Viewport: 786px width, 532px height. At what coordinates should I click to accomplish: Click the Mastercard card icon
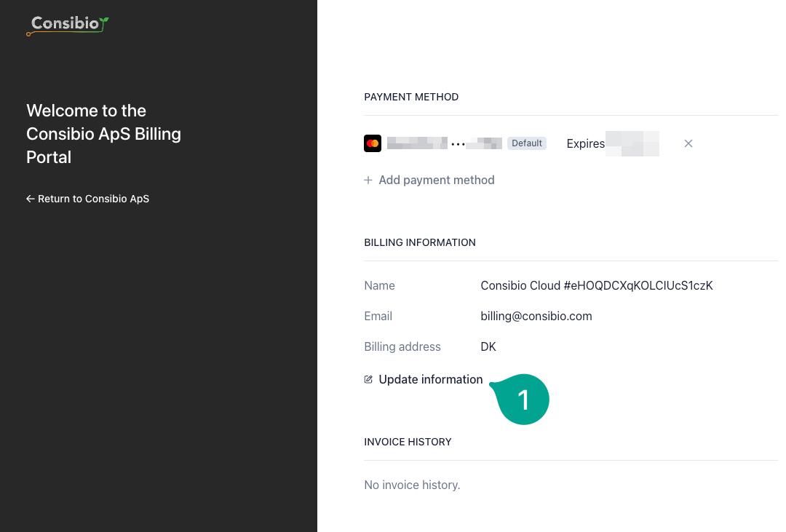point(373,143)
